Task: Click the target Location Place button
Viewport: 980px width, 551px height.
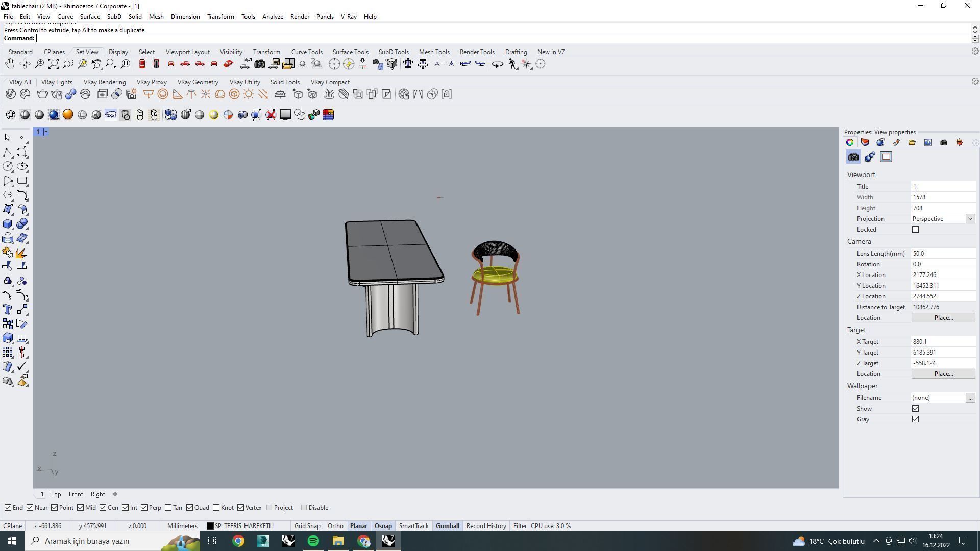Action: [x=943, y=374]
